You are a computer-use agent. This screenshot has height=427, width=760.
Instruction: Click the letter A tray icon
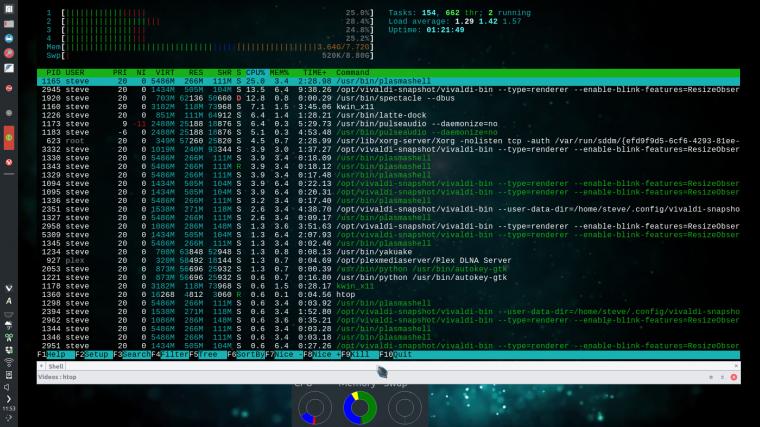pyautogui.click(x=9, y=300)
